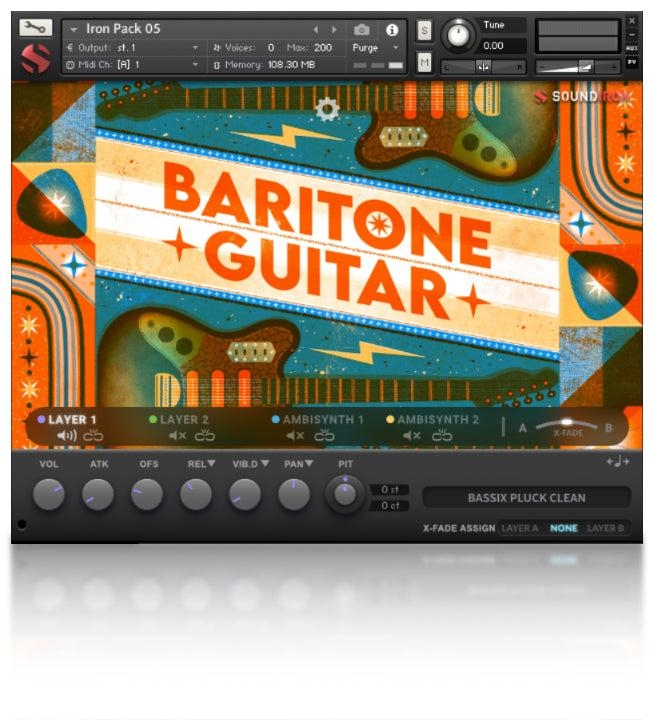Expand the VIB.D parameter dropdown
654x720 pixels.
pyautogui.click(x=251, y=464)
